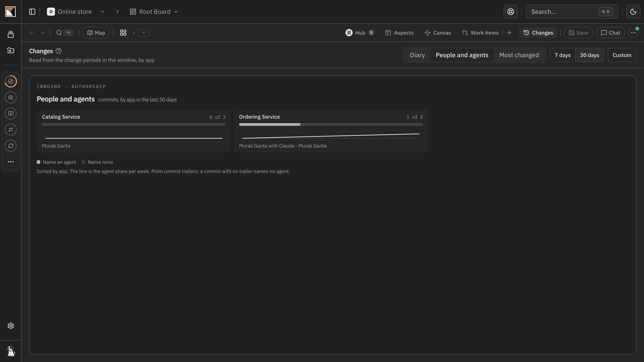Image resolution: width=644 pixels, height=362 pixels.
Task: Open the Chat button
Action: tap(610, 33)
